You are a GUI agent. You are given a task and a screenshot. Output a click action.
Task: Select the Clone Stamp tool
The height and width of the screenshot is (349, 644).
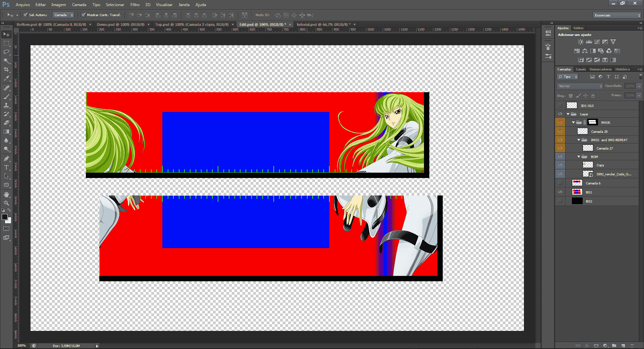(x=6, y=105)
